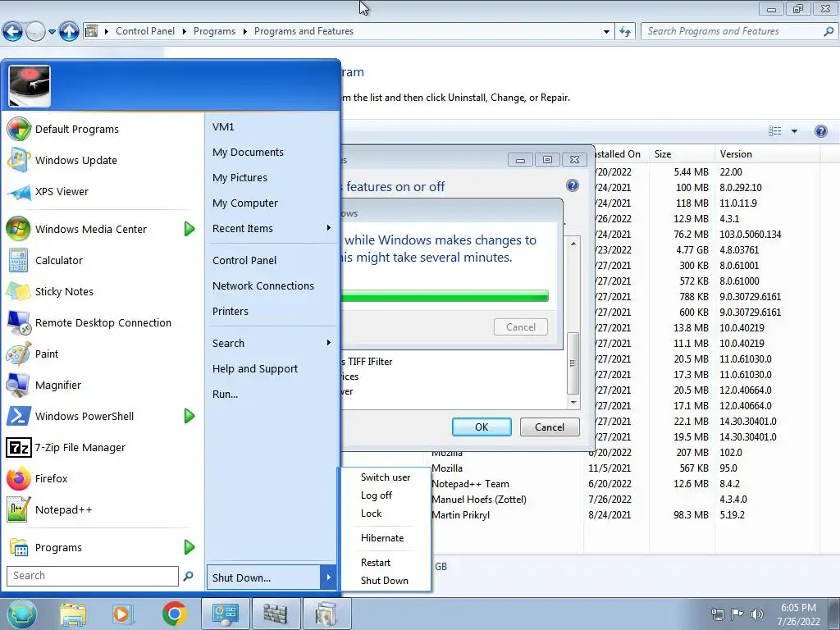Expand Windows PowerShell jump list arrow
Image resolution: width=840 pixels, height=630 pixels.
[189, 416]
